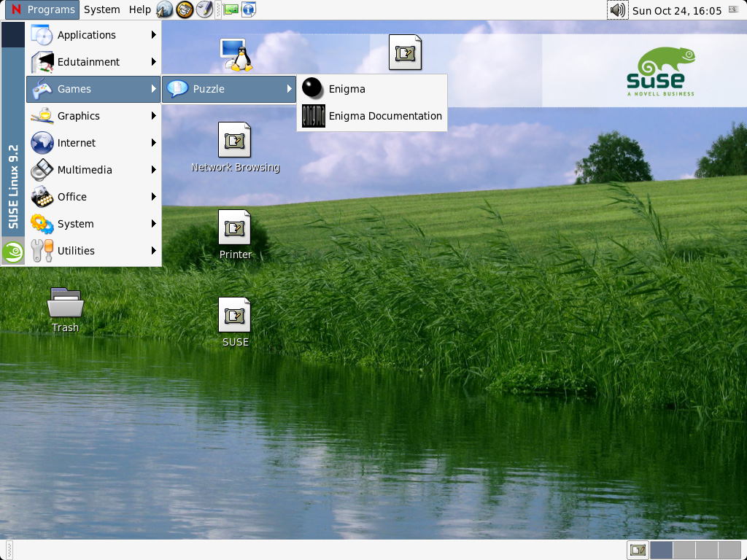
Task: Select the Puzzle submenu entry
Action: point(229,89)
